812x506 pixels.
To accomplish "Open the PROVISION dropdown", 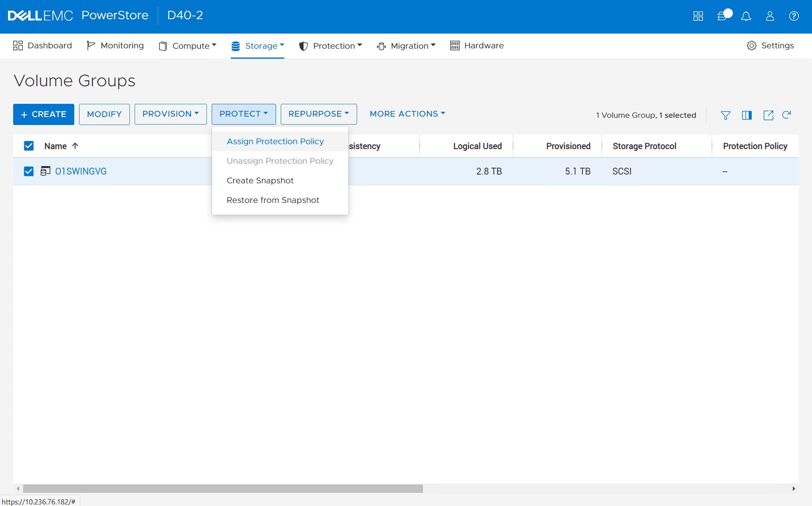I will [x=171, y=114].
